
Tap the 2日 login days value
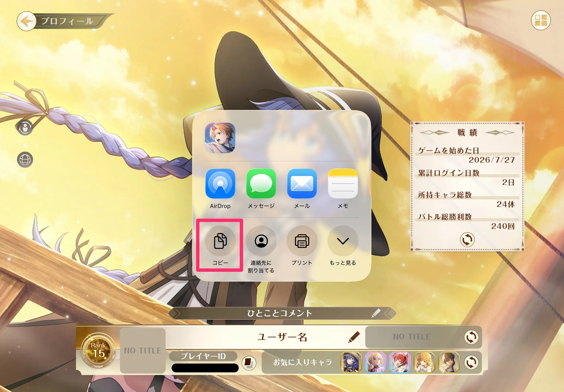click(x=508, y=182)
